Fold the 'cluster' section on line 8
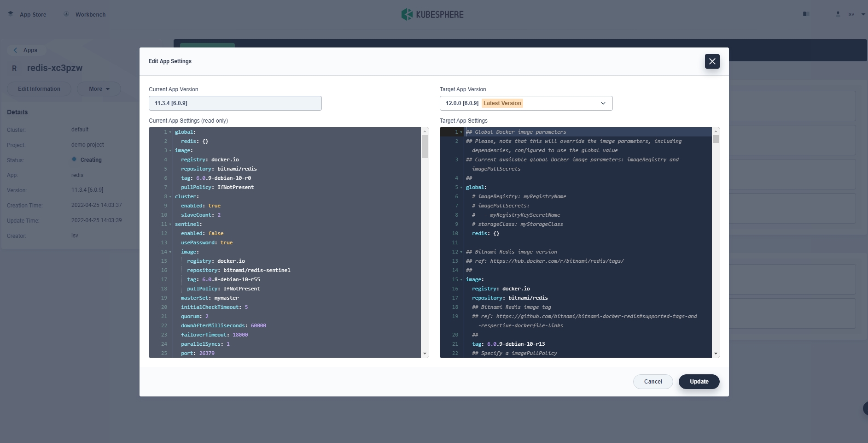Image resolution: width=868 pixels, height=443 pixels. click(x=170, y=197)
